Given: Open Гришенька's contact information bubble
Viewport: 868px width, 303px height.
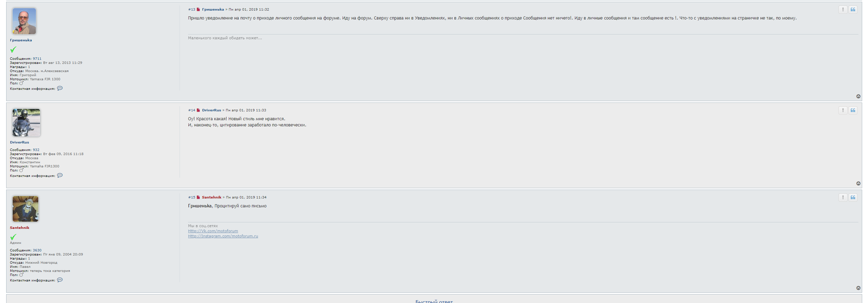Looking at the screenshot, I should click(x=60, y=88).
